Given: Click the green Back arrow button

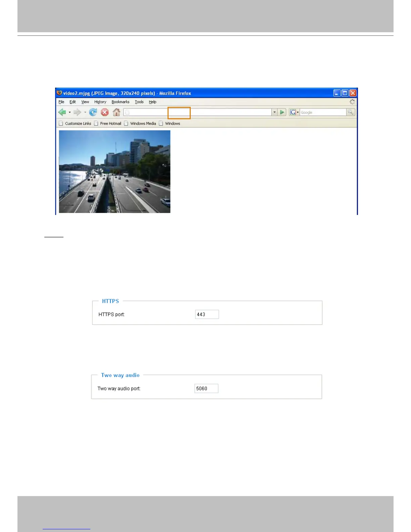Looking at the screenshot, I should (x=62, y=112).
